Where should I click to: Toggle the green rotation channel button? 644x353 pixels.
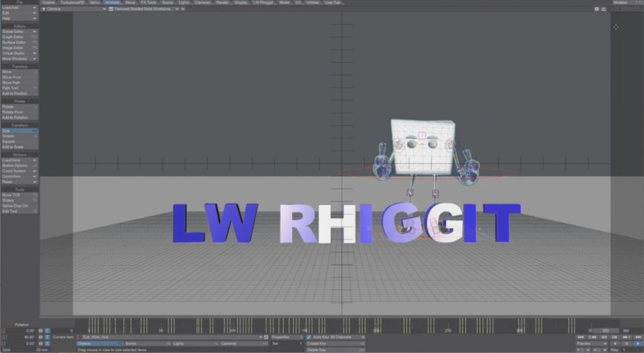click(5, 337)
